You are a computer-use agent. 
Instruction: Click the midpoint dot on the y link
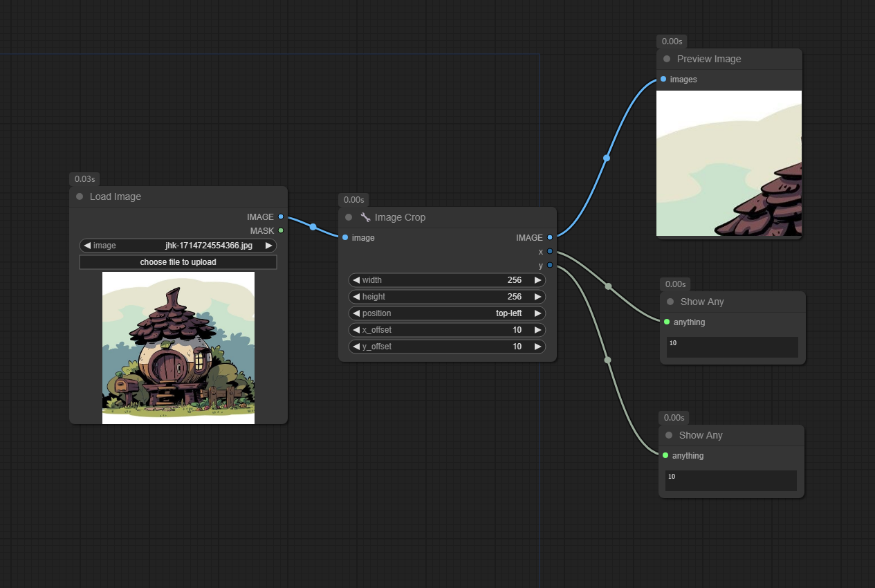click(607, 360)
